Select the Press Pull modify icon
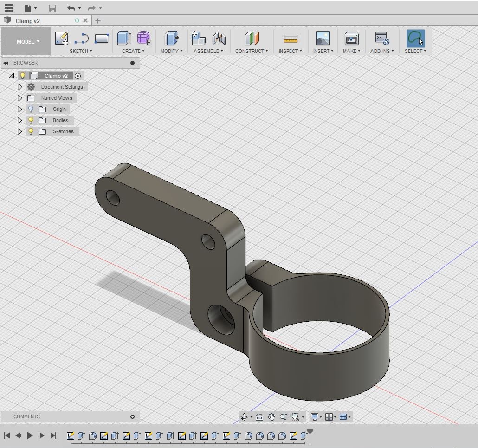The image size is (478, 448). pyautogui.click(x=171, y=39)
